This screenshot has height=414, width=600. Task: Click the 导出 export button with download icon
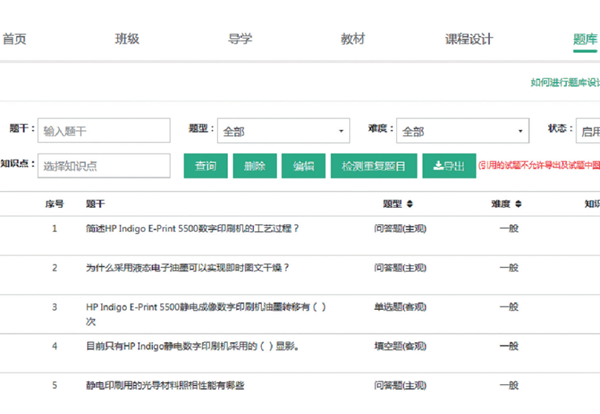coord(449,166)
